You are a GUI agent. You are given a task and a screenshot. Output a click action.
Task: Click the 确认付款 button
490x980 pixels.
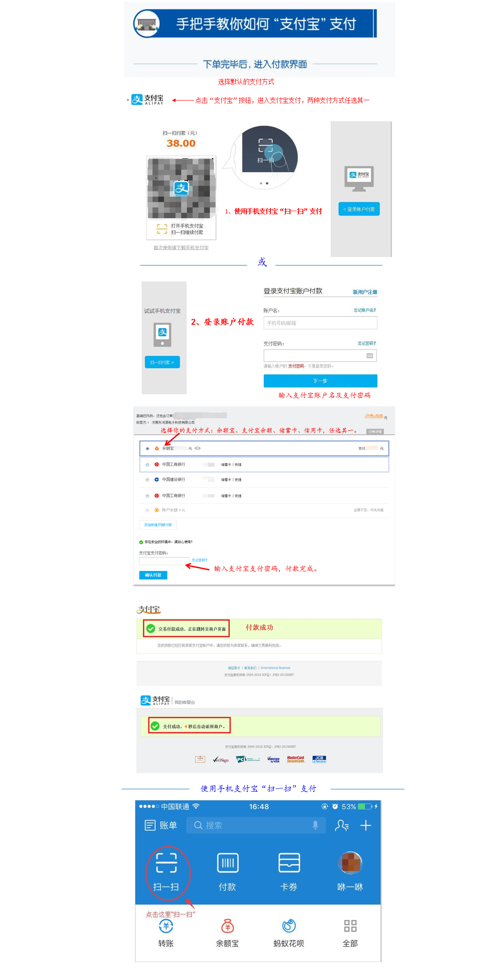point(153,575)
